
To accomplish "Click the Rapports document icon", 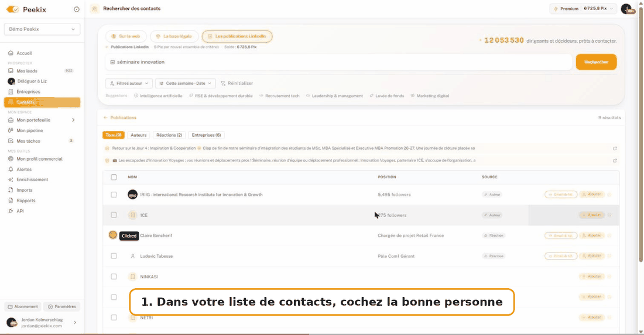I will tap(11, 201).
